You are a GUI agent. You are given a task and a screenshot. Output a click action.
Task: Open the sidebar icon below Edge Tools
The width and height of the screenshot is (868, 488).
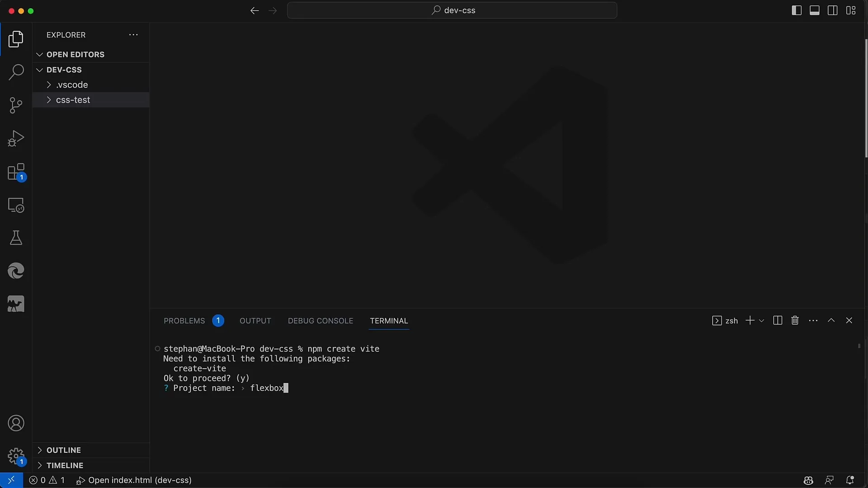tap(16, 304)
